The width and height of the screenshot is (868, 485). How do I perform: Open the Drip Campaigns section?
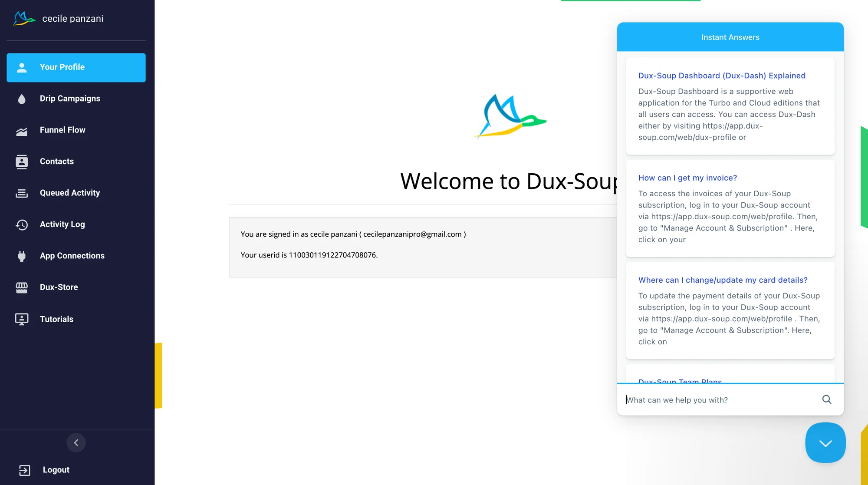click(x=70, y=99)
